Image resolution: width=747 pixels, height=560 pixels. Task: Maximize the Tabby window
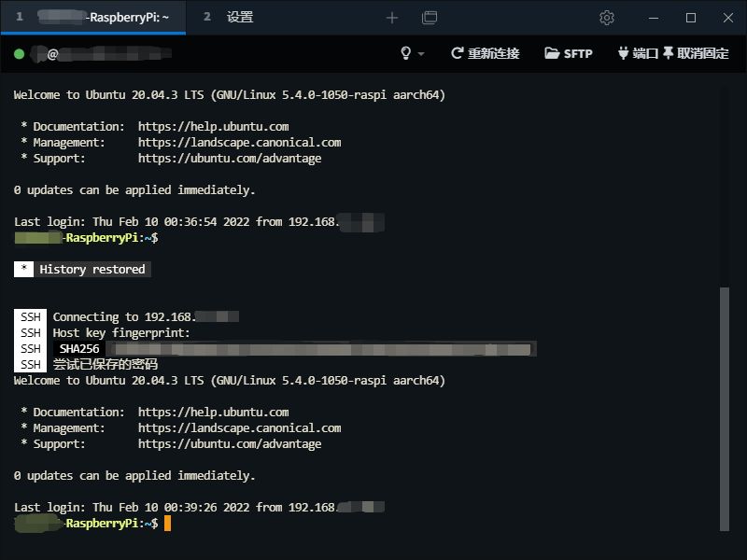(691, 18)
